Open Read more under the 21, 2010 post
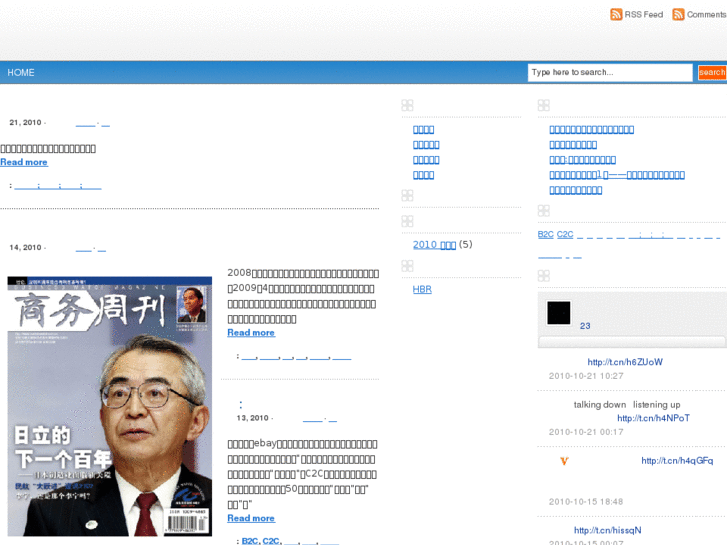This screenshot has height=545, width=727. (24, 162)
